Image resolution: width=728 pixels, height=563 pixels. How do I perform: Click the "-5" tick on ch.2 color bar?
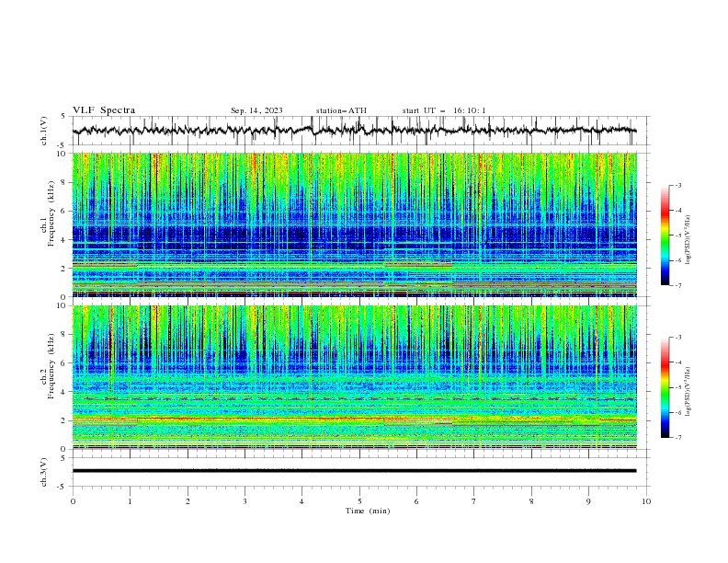pos(677,387)
